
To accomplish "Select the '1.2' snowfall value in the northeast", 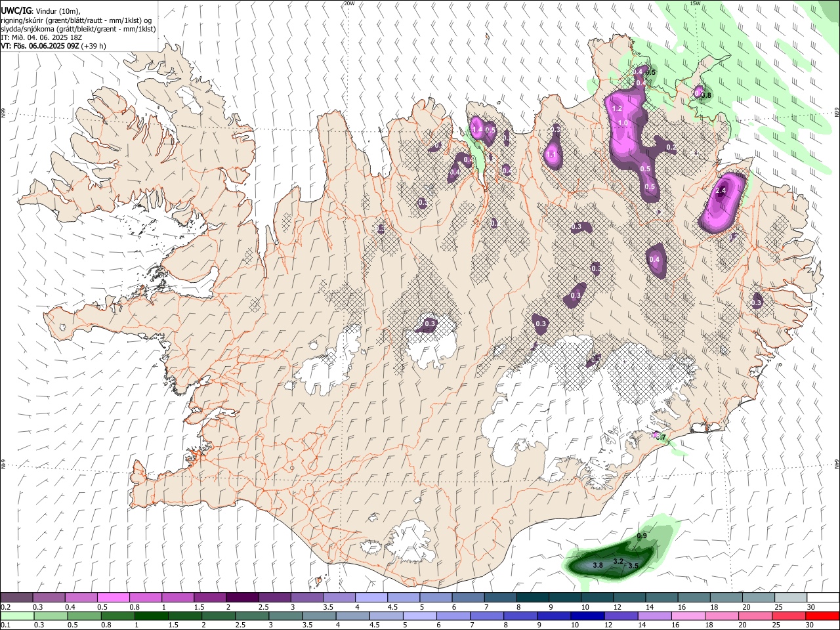I will pos(617,108).
